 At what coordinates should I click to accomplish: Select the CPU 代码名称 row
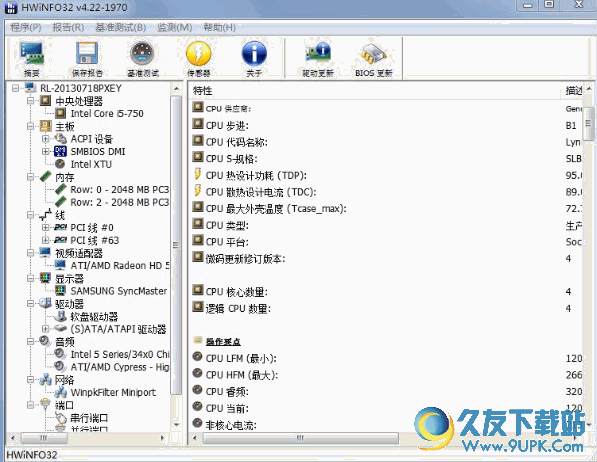tap(387, 142)
